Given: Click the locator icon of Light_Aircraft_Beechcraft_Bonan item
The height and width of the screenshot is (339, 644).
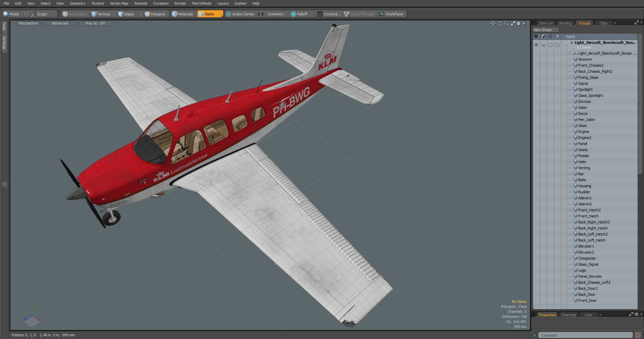Looking at the screenshot, I should pos(575,53).
